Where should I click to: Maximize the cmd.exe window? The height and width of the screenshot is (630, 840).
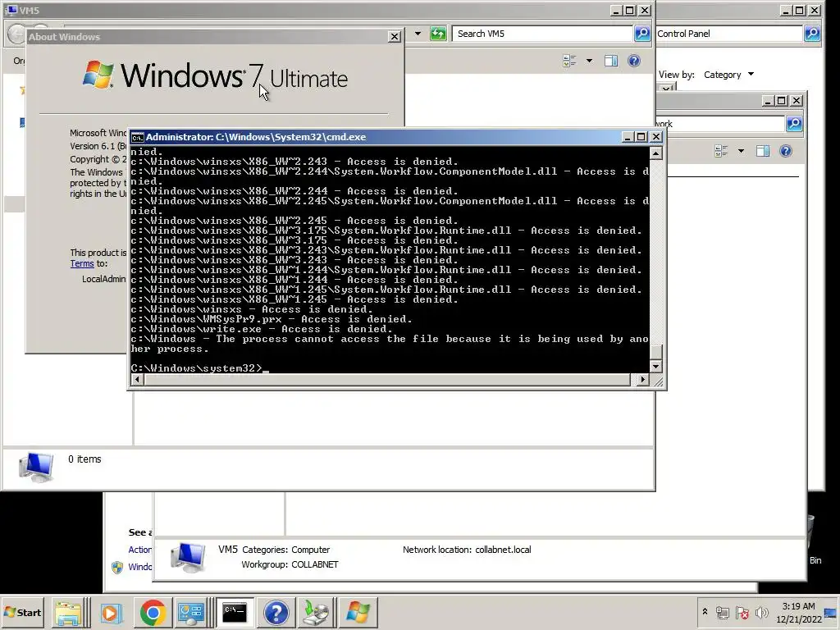(x=641, y=137)
